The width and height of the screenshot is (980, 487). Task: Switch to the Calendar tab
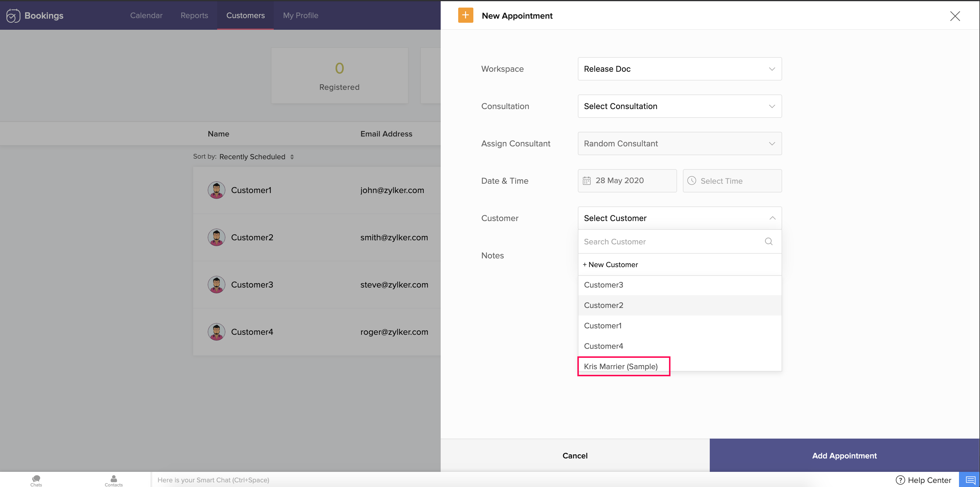146,15
